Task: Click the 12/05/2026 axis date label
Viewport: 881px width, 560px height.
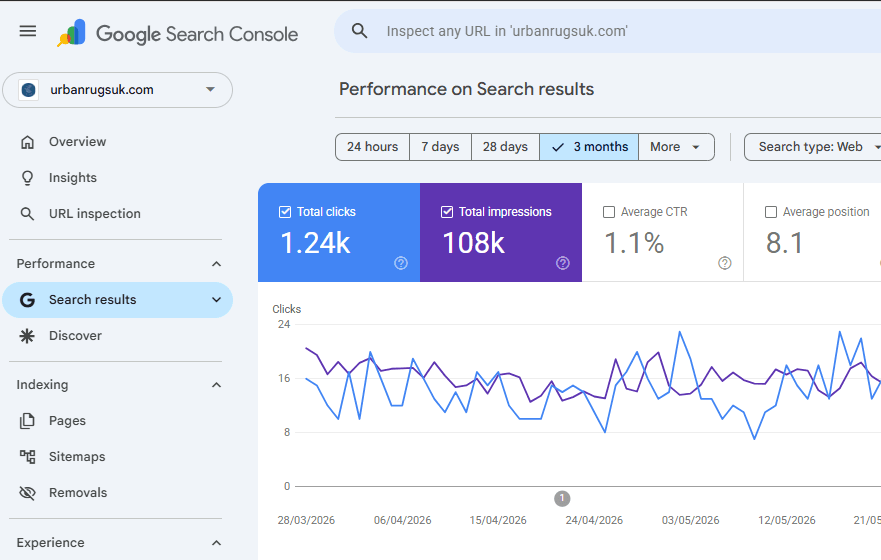Action: tap(787, 521)
